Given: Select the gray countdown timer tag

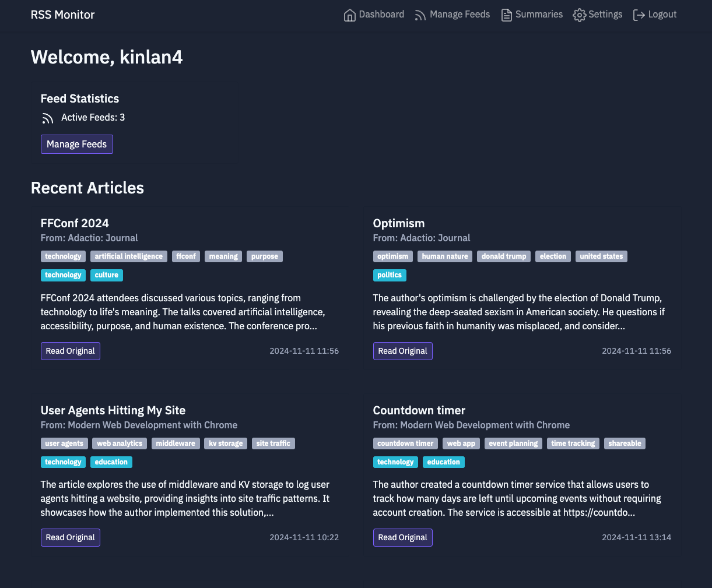Looking at the screenshot, I should point(405,443).
